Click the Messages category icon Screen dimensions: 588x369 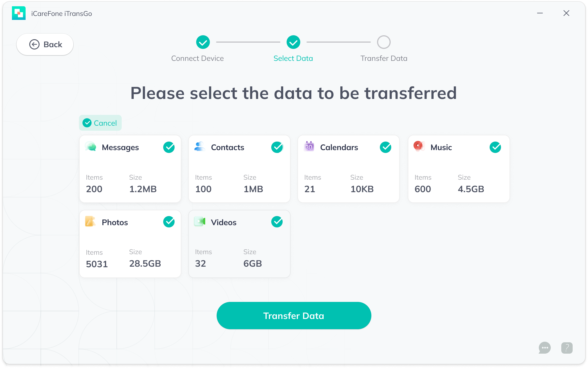[x=90, y=147]
